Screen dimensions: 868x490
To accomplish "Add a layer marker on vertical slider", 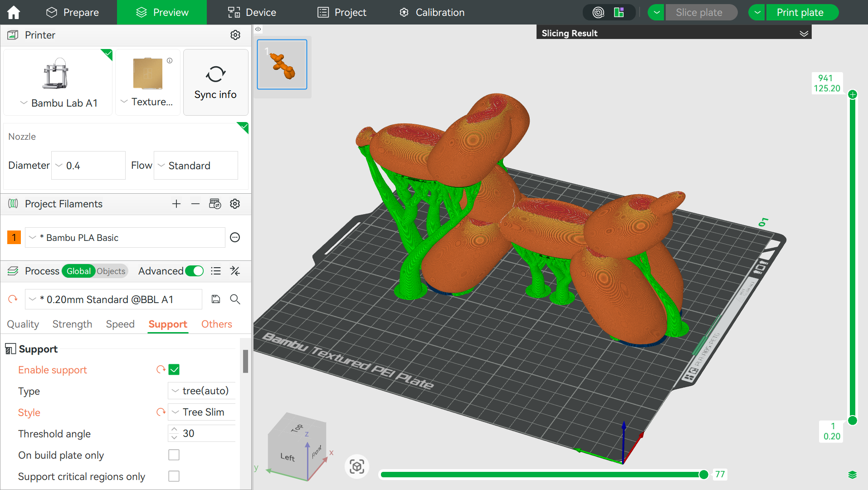I will [x=853, y=94].
